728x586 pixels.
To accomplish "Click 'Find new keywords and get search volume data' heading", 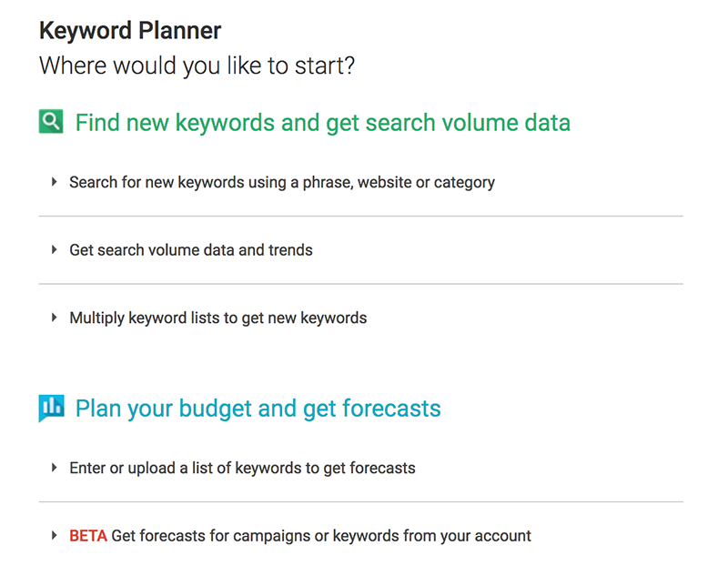I will [x=323, y=123].
